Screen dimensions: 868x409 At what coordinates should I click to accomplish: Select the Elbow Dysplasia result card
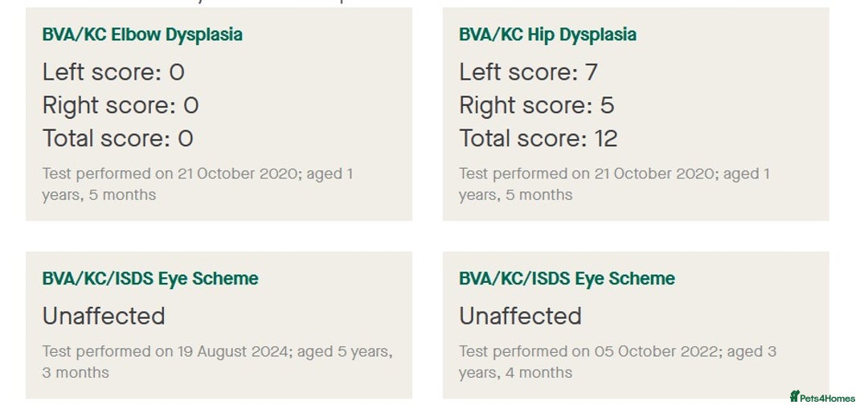coord(219,114)
